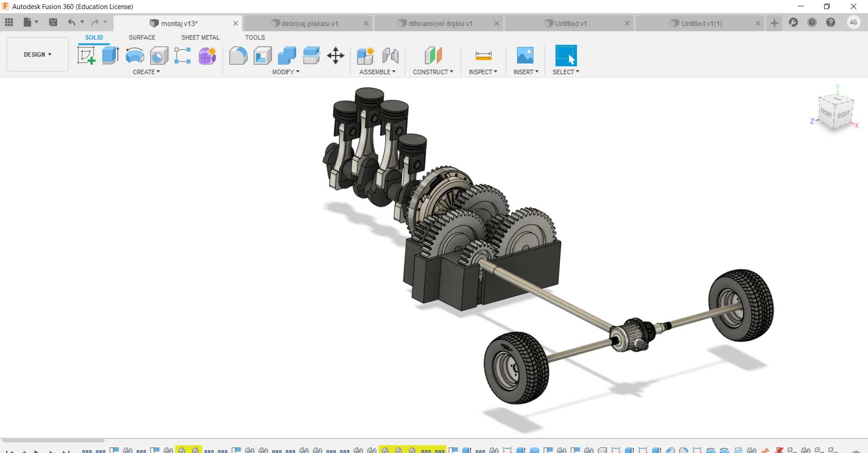The image size is (868, 453).
Task: Start the Create Sketch tool
Action: pos(86,56)
